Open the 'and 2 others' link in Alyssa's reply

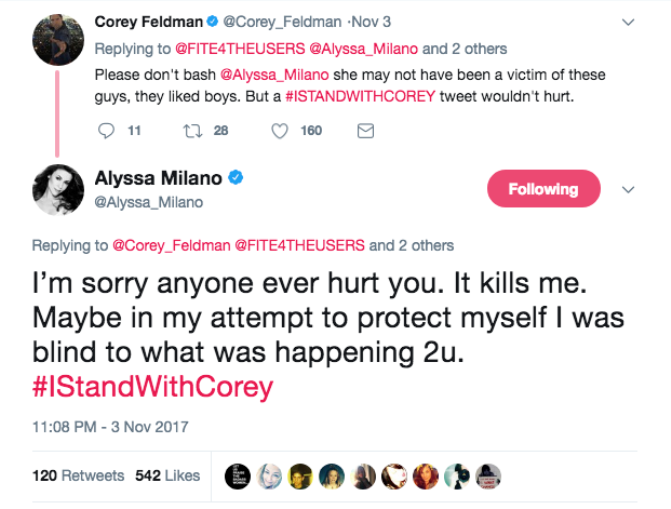pos(411,245)
